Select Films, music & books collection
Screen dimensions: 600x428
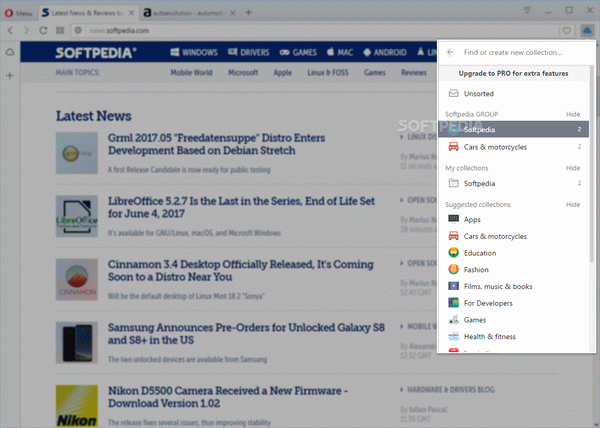point(513,286)
